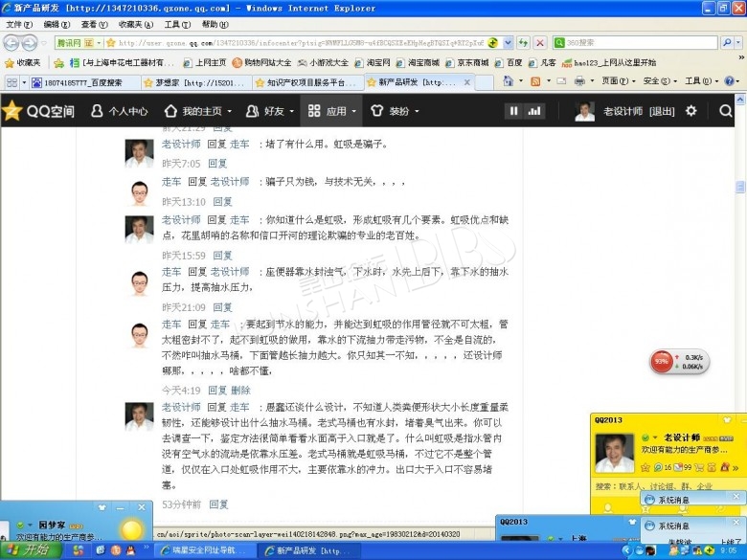Click the add to favorites bar star icon
This screenshot has width=747, height=560.
(x=59, y=63)
